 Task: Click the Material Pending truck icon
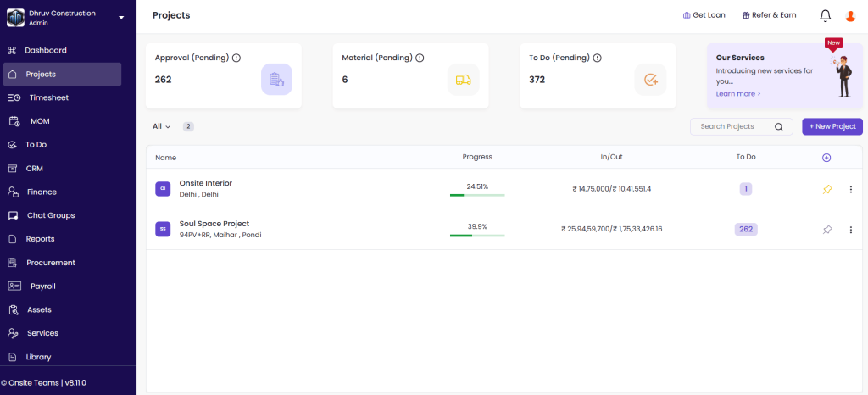(x=463, y=80)
